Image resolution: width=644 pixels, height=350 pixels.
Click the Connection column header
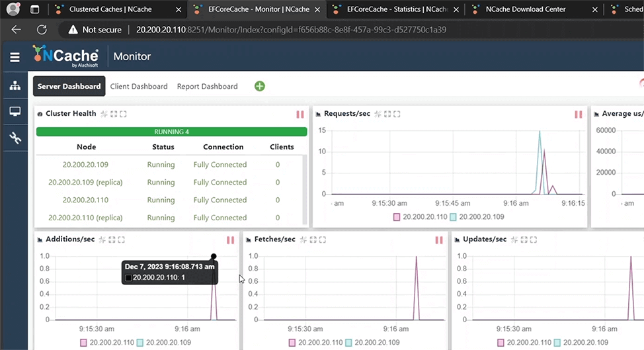pos(223,147)
